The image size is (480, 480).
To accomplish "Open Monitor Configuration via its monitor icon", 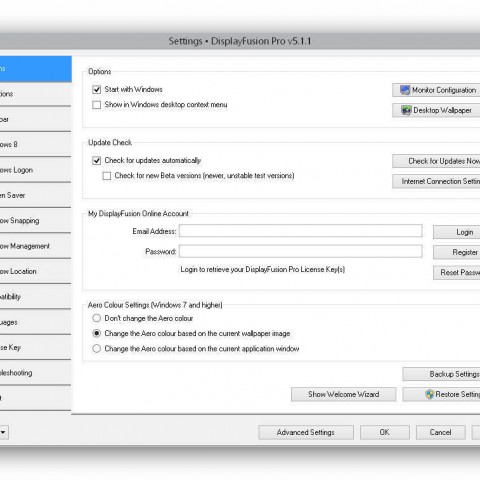I will click(405, 90).
